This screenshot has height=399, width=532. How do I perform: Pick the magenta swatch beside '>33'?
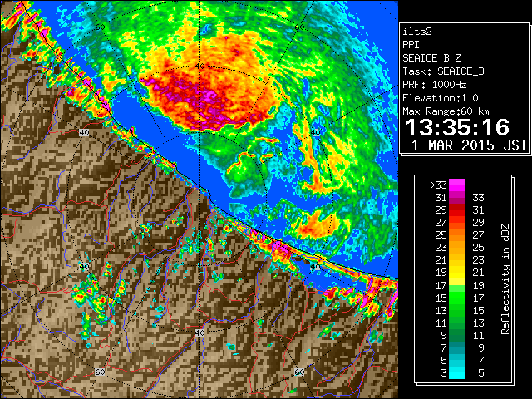click(457, 185)
